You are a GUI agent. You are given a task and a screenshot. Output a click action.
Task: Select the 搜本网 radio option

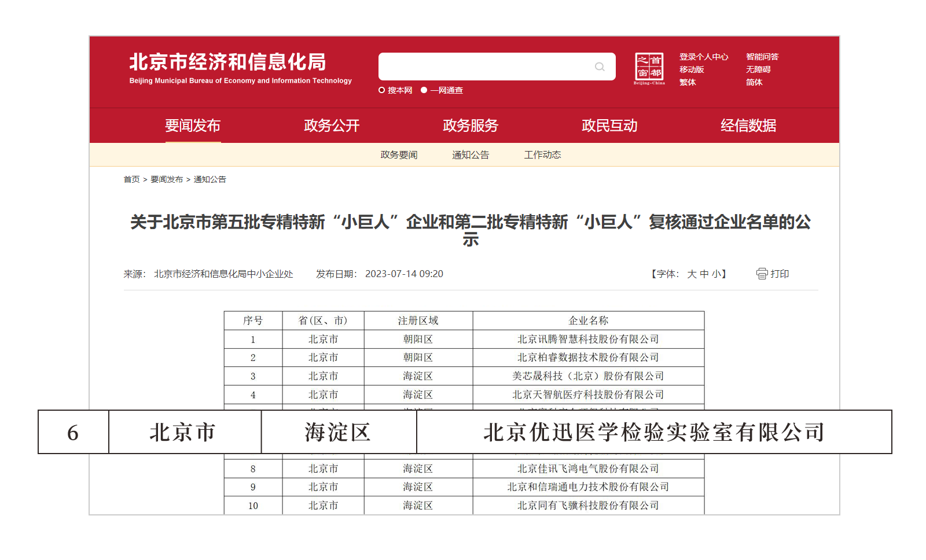coord(382,90)
